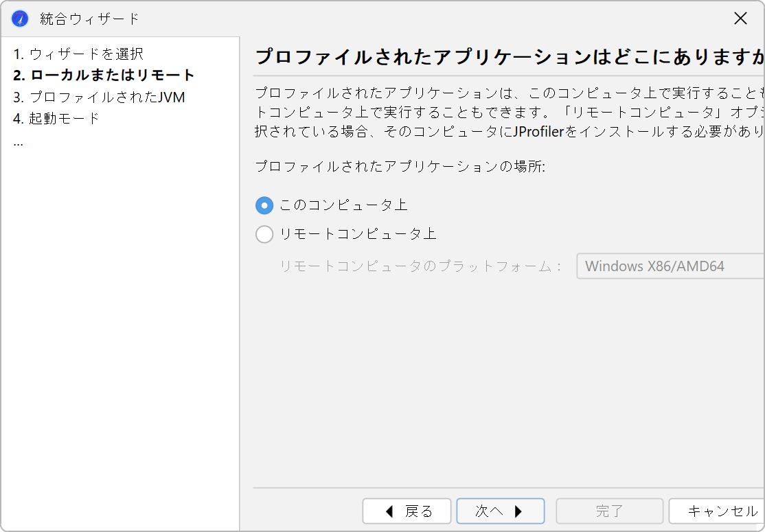Screen dimensions: 765x532
Task: Close the 統合ウィザード dialog window
Action: pyautogui.click(x=740, y=19)
